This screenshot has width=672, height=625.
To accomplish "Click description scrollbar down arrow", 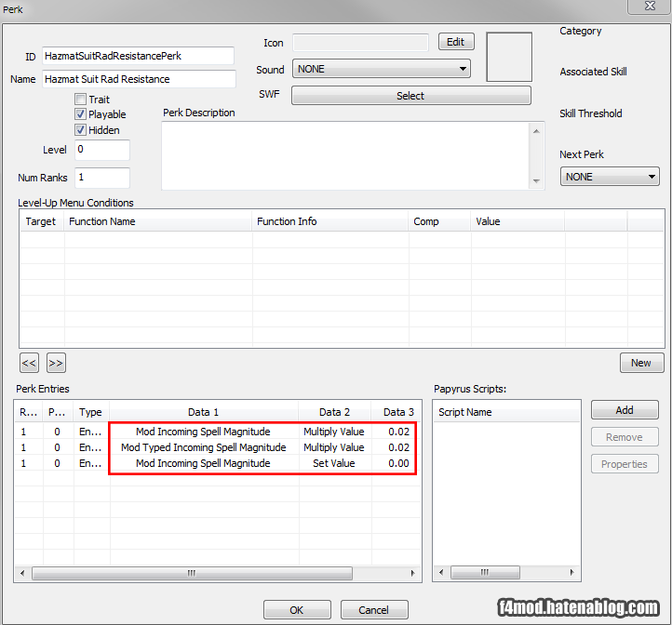I will point(536,180).
